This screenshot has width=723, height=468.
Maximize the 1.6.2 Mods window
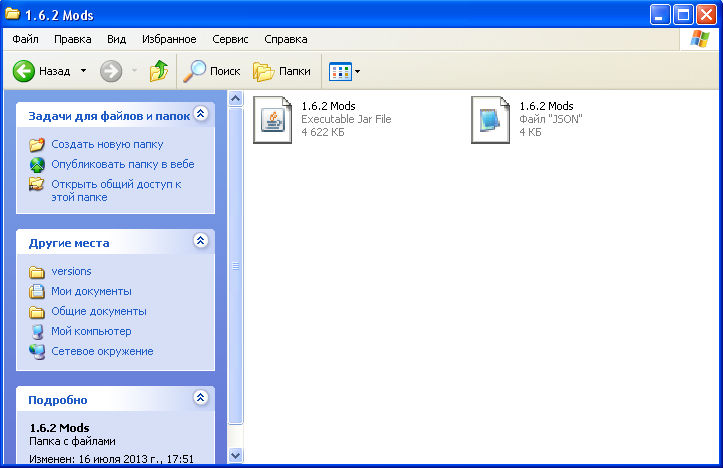pyautogui.click(x=683, y=15)
